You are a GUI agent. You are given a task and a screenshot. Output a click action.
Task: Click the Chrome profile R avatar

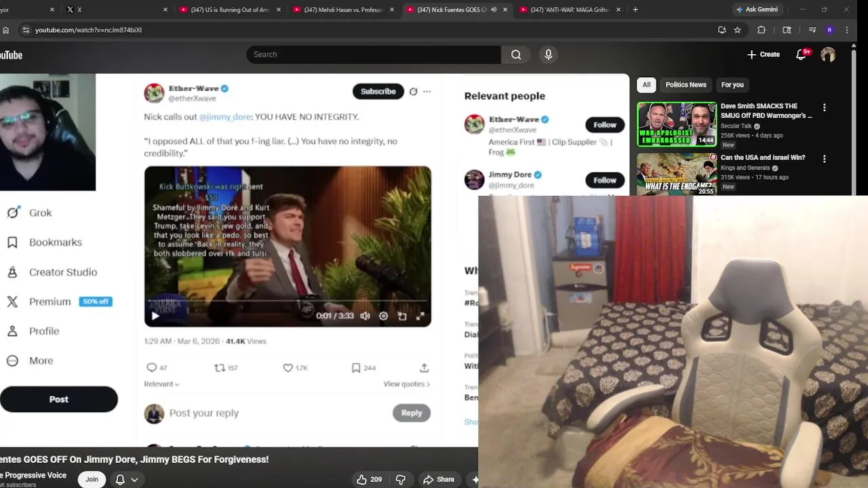pyautogui.click(x=829, y=30)
